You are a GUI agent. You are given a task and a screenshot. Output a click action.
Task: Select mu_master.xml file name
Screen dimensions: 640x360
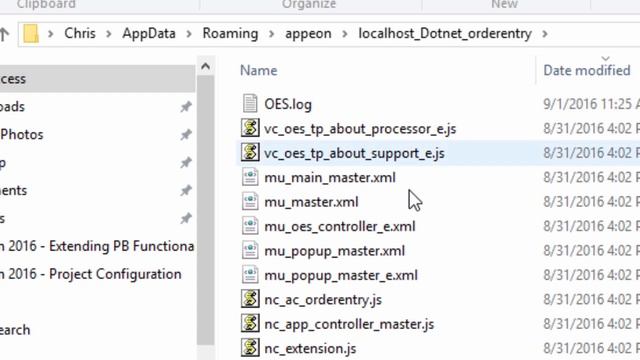pos(311,202)
